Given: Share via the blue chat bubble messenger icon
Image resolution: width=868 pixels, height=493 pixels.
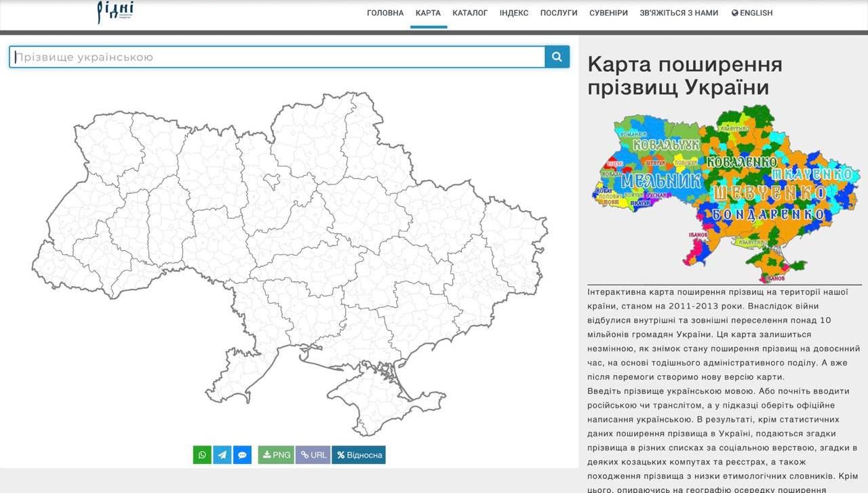Looking at the screenshot, I should (x=242, y=455).
